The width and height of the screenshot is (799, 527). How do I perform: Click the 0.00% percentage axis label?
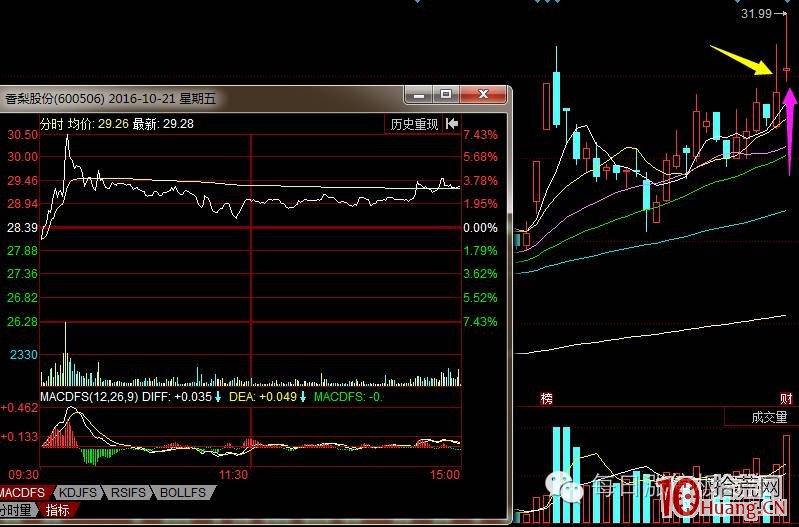click(x=480, y=228)
